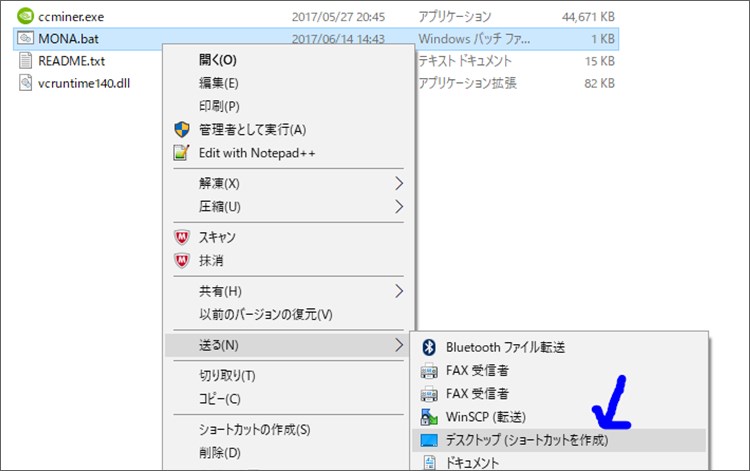
Task: Select 切り取り(T) from the menu
Action: [227, 375]
